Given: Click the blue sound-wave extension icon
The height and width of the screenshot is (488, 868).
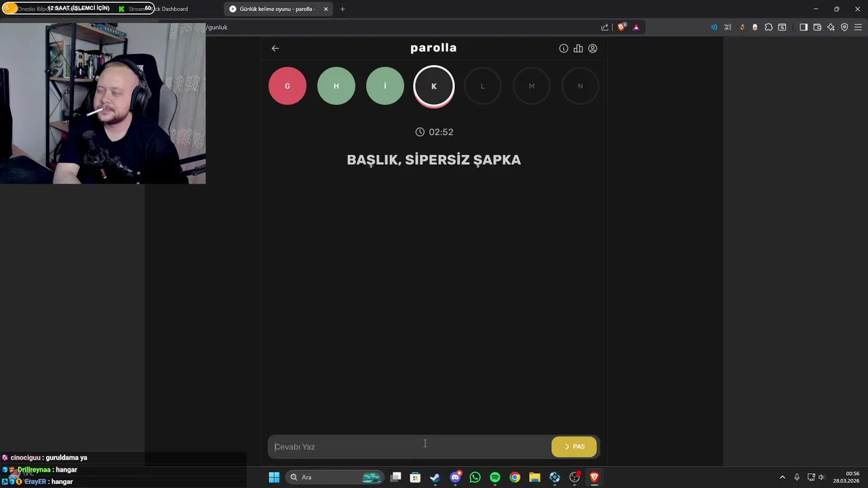Looking at the screenshot, I should pyautogui.click(x=714, y=27).
